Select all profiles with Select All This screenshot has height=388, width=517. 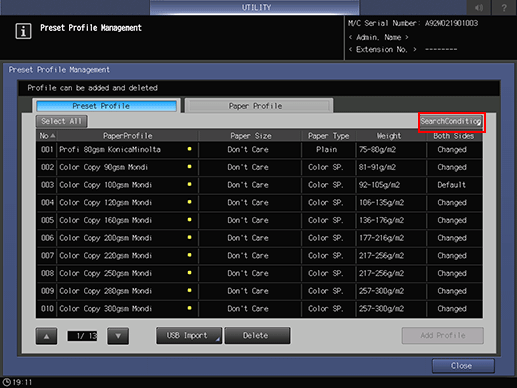click(61, 121)
